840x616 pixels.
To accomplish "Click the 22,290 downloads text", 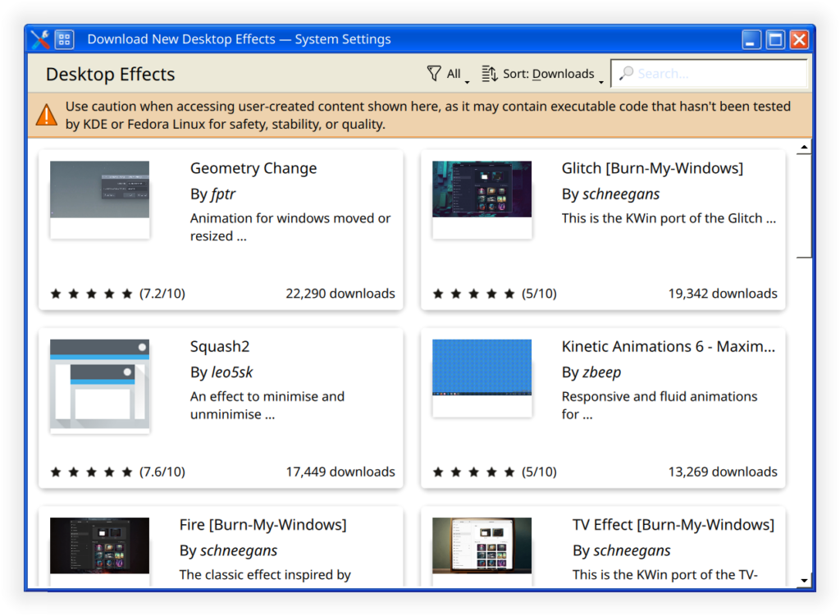I will (340, 294).
